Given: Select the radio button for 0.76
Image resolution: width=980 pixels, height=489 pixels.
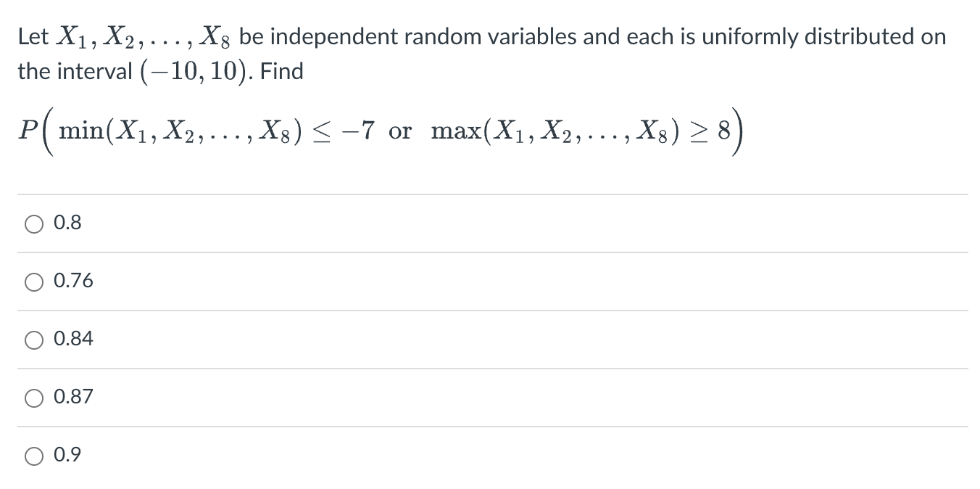Looking at the screenshot, I should tap(33, 282).
